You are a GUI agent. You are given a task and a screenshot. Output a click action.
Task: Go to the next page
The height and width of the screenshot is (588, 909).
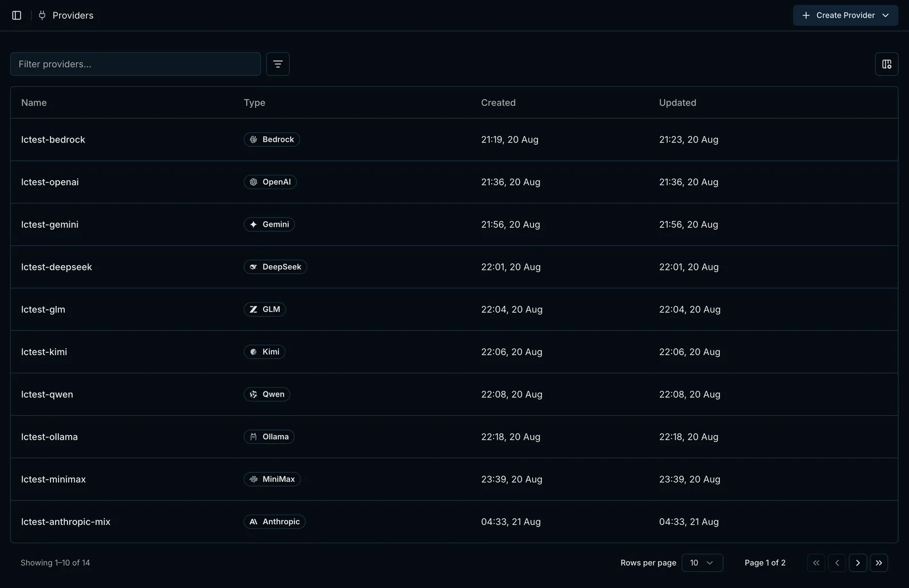tap(858, 563)
